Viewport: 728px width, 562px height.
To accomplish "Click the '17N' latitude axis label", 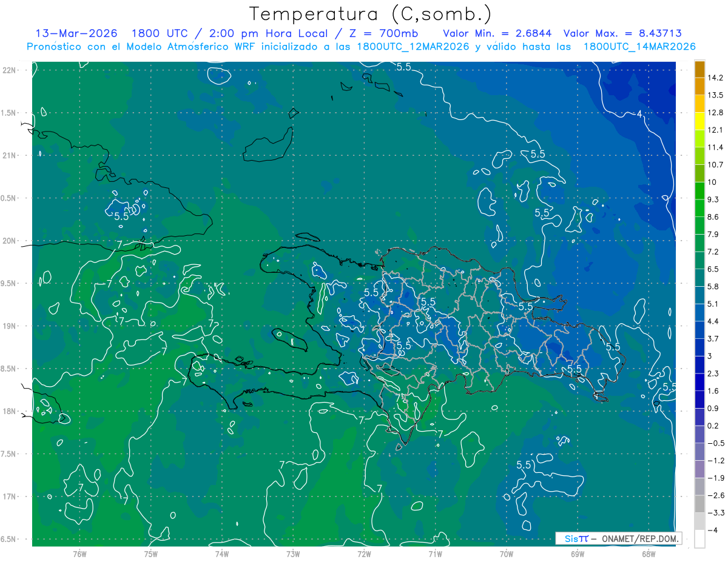I will point(10,497).
